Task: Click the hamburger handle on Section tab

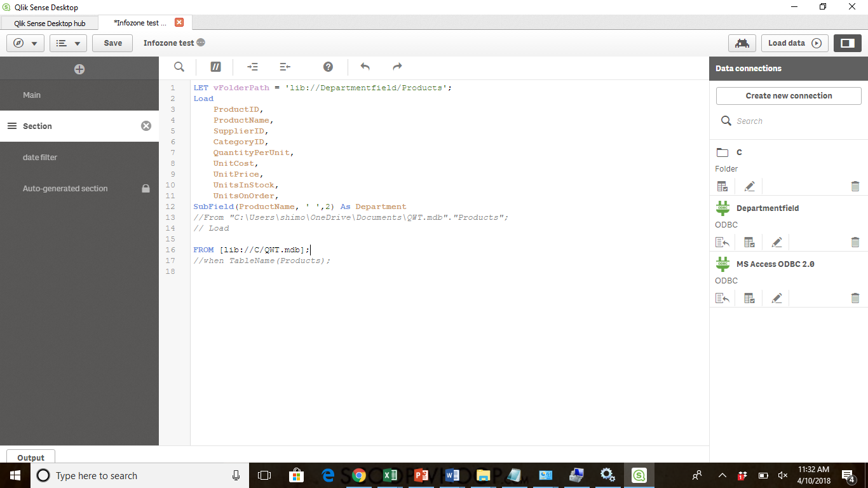Action: [x=11, y=126]
